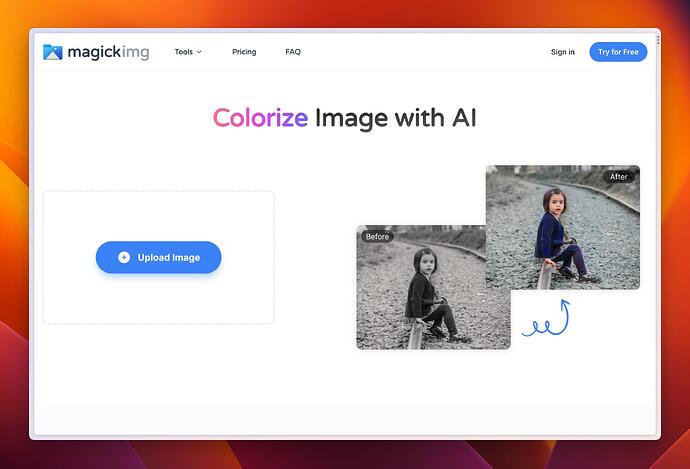
Task: Open the FAQ link
Action: coord(293,52)
